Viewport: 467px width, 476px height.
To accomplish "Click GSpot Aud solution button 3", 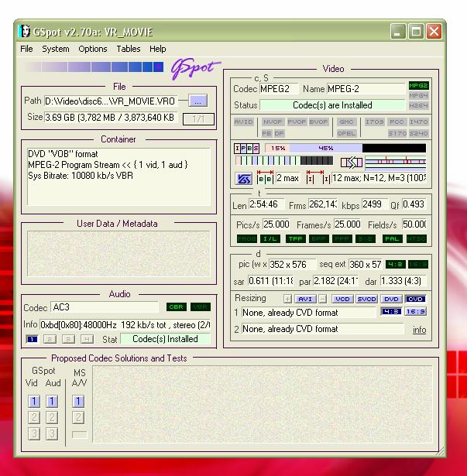I will 52,433.
